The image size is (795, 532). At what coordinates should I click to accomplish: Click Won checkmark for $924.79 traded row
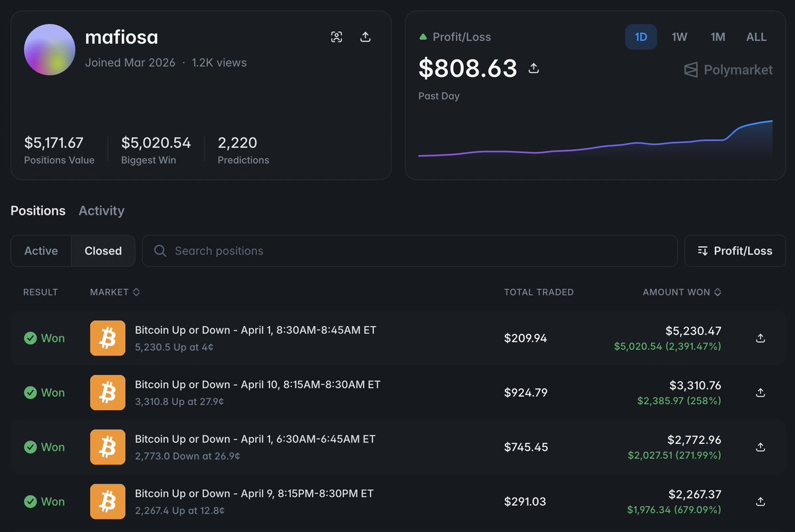click(x=30, y=392)
